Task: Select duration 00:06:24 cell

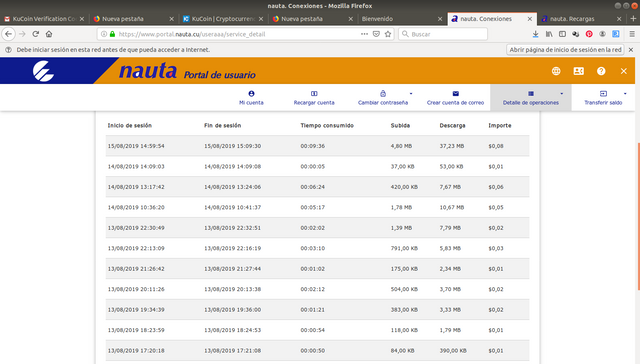Action: (313, 187)
